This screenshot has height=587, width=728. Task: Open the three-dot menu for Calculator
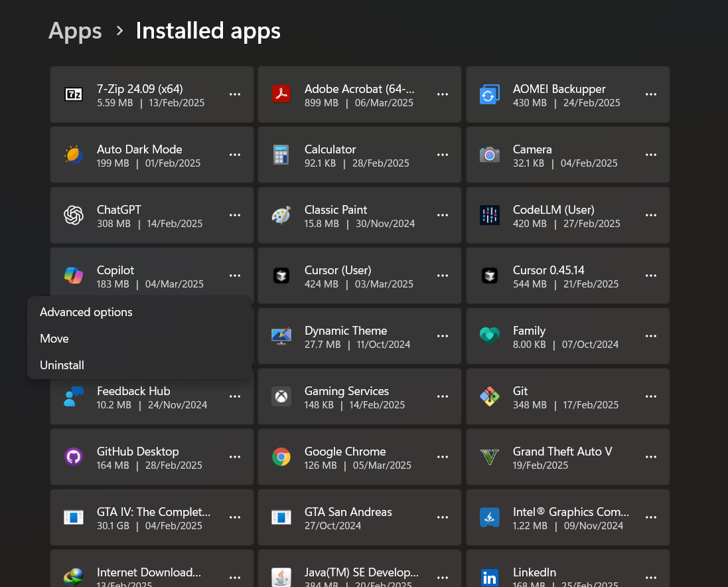click(443, 155)
